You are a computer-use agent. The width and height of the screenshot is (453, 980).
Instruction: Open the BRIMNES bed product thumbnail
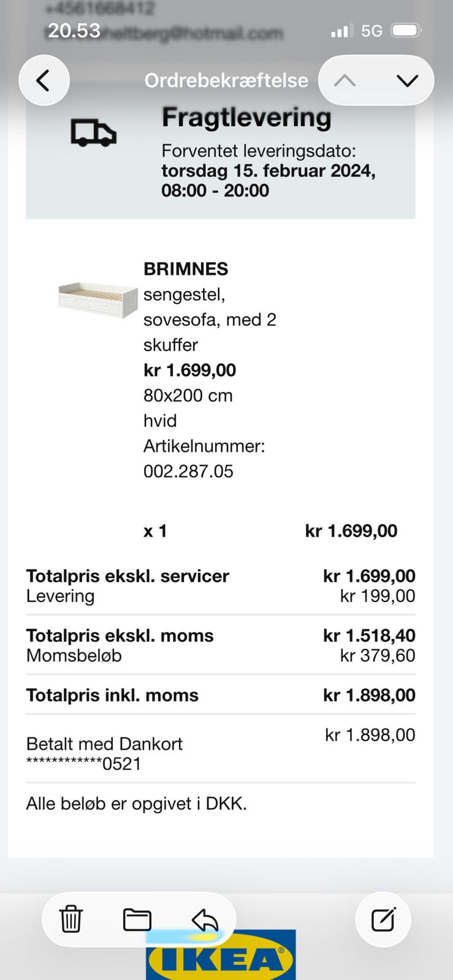click(x=98, y=300)
